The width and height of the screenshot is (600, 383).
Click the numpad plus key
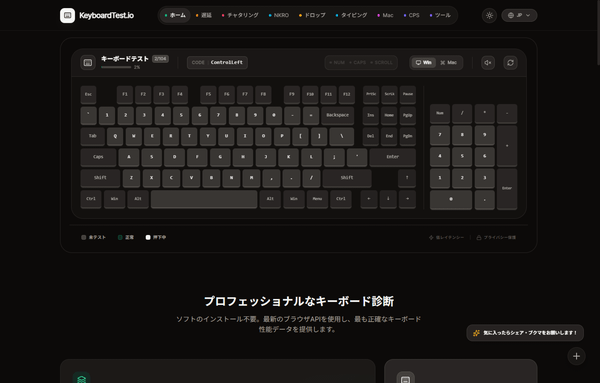click(507, 146)
